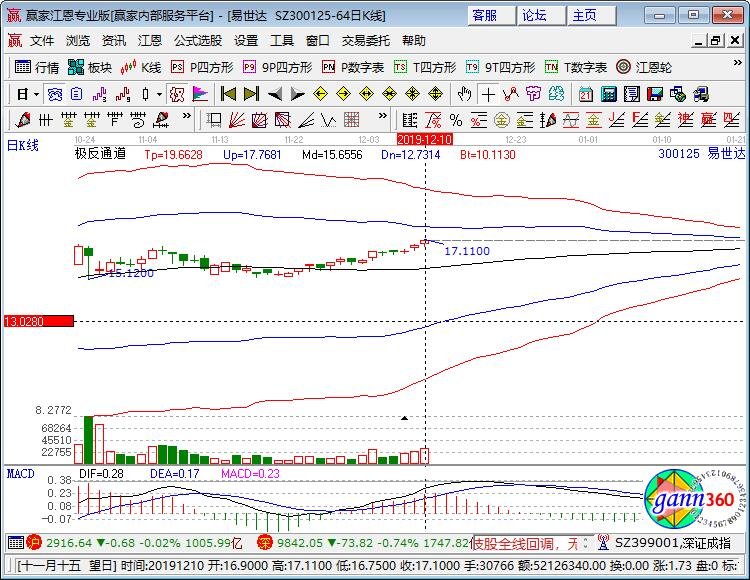Toggle the telephone-shaped toolbar icon
This screenshot has height=580, width=750.
[x=55, y=94]
